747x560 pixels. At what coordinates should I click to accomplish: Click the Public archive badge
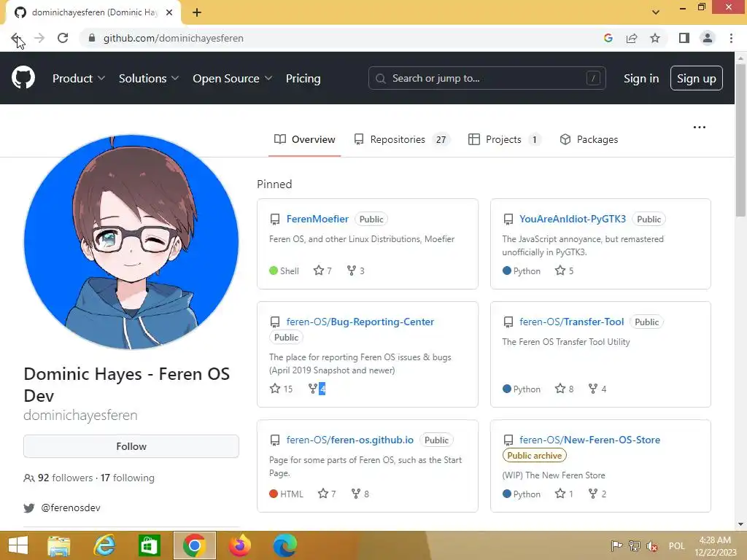(535, 456)
